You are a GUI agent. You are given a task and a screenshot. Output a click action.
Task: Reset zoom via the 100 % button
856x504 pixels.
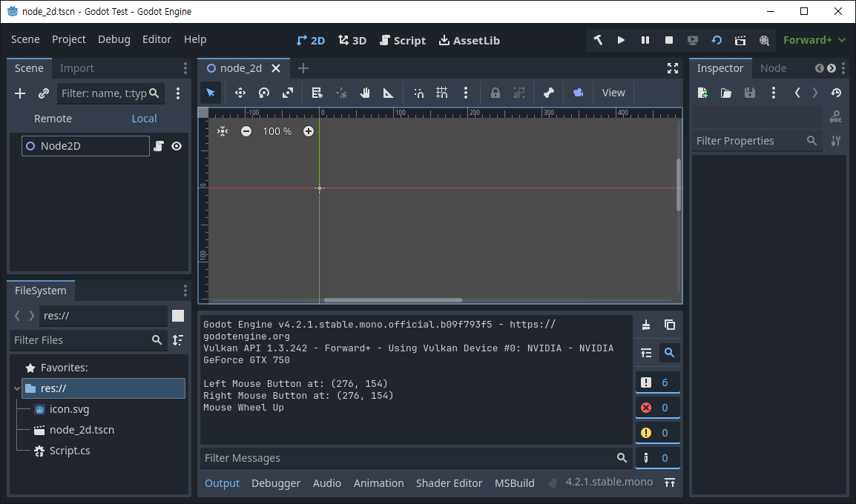click(277, 131)
